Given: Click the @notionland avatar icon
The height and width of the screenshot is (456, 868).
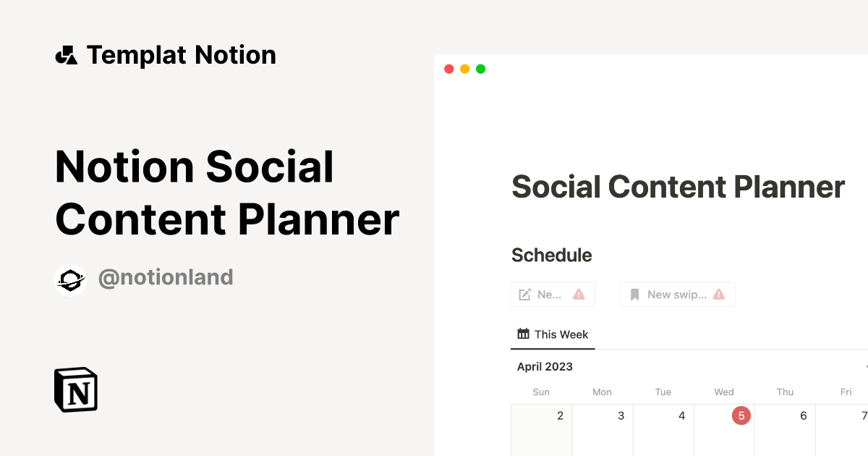Looking at the screenshot, I should pyautogui.click(x=71, y=278).
